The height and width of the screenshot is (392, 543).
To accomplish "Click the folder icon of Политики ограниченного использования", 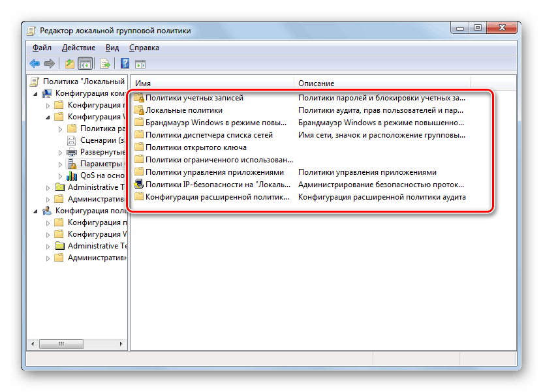I will coord(139,160).
